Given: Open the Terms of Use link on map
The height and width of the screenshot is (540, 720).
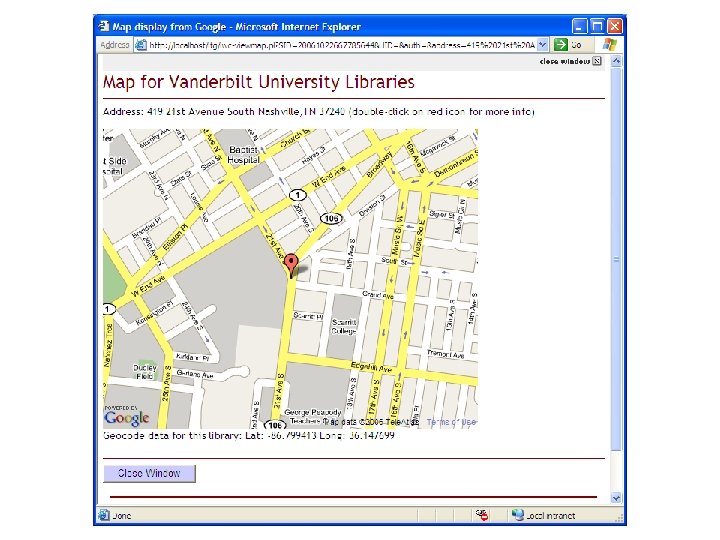Looking at the screenshot, I should [451, 422].
